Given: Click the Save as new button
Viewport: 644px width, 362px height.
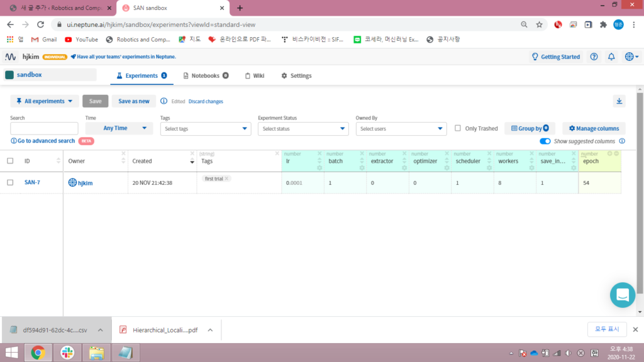Looking at the screenshot, I should point(134,101).
